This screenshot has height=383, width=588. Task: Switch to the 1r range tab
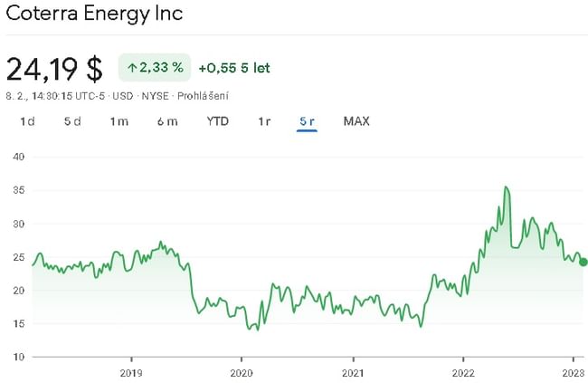point(264,121)
